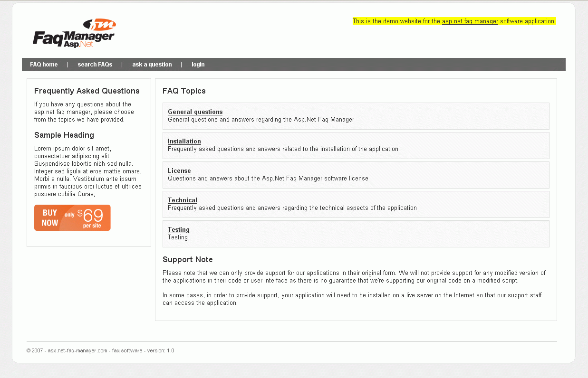Click the Lorem ipsum paragraph
Screen dimensions: 588x378
pyautogui.click(x=88, y=171)
